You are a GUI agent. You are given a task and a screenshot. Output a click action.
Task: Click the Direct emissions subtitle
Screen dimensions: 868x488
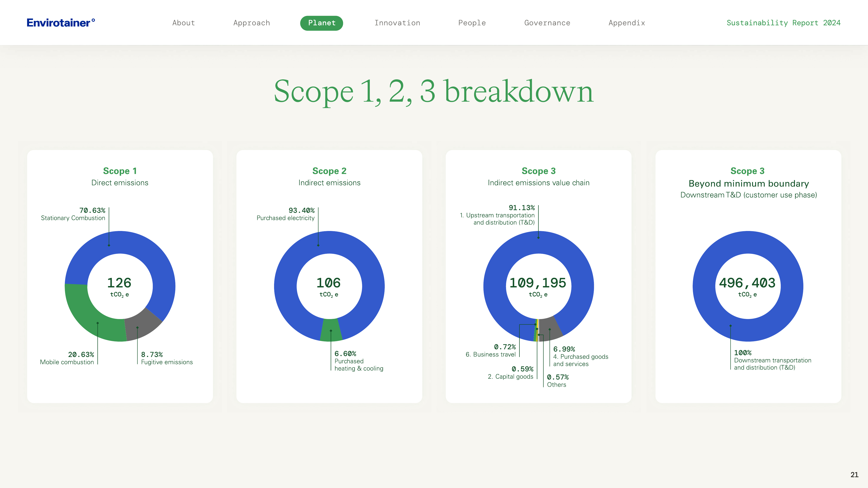[x=120, y=183]
